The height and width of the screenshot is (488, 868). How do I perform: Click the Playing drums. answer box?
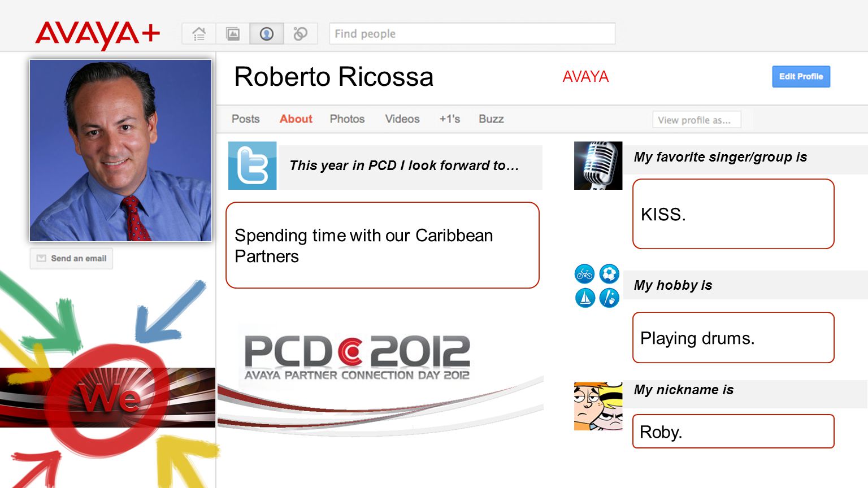click(x=734, y=338)
